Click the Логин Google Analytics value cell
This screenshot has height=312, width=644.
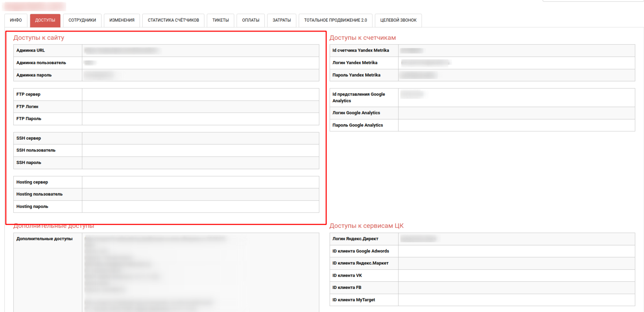pos(516,113)
